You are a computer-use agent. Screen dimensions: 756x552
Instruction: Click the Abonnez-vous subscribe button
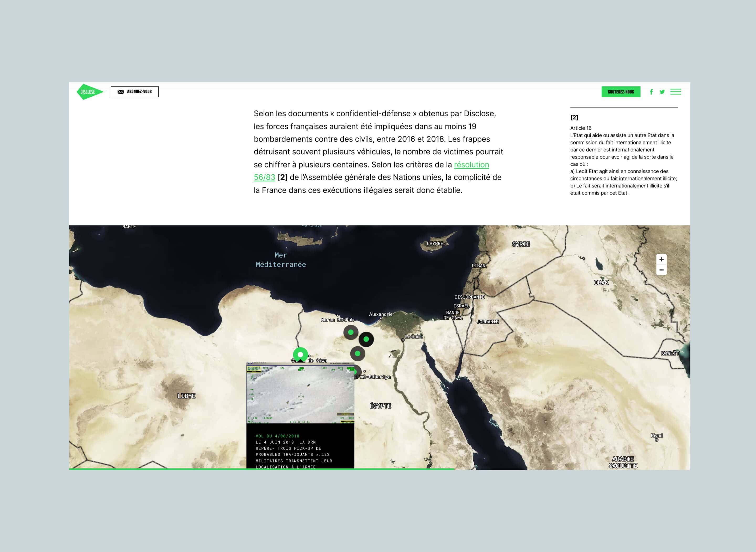pyautogui.click(x=135, y=92)
